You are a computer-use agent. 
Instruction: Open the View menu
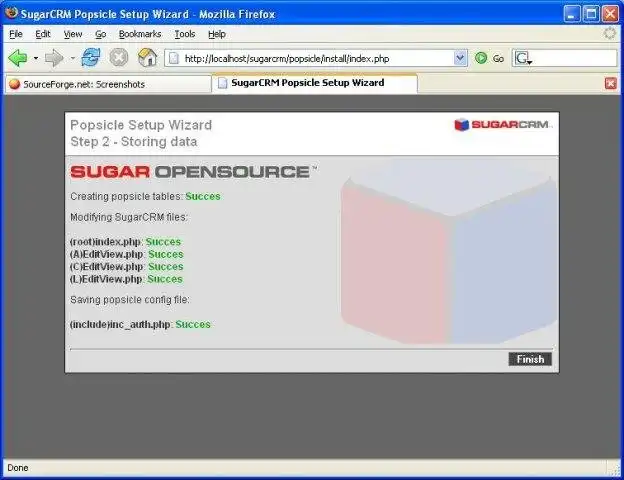(x=73, y=34)
